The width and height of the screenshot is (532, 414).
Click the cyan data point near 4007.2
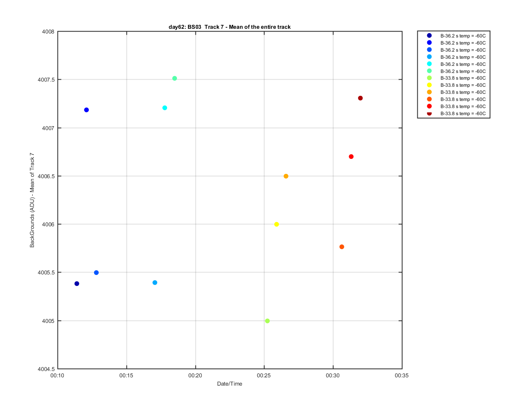point(165,108)
